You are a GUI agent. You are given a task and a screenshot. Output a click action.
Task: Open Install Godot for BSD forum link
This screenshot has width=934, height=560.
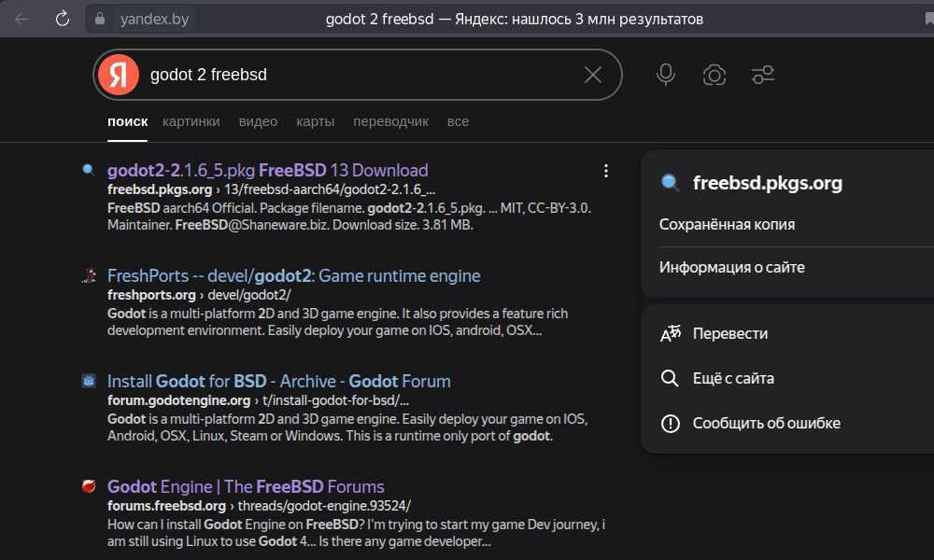(x=278, y=381)
